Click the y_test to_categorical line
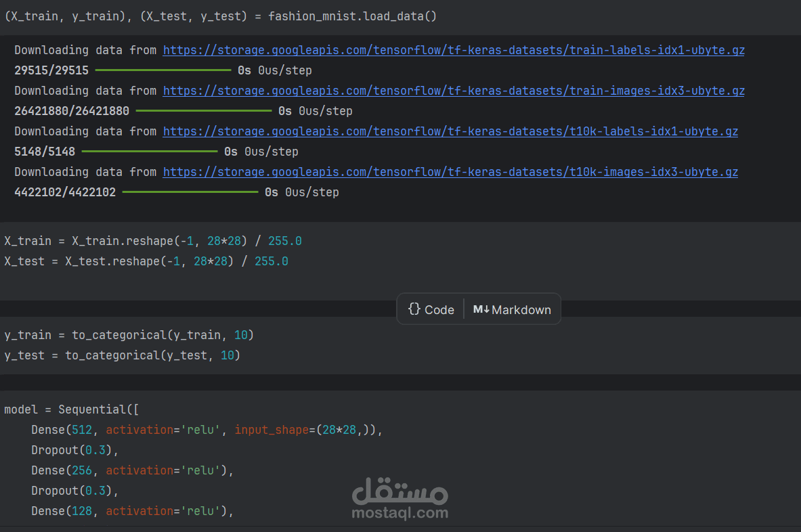 click(122, 355)
